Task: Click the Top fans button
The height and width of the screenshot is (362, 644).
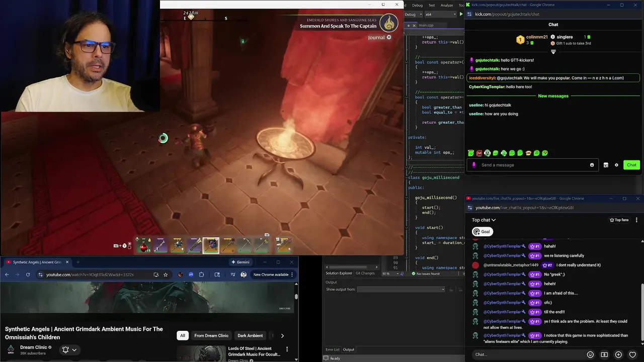Action: click(619, 220)
